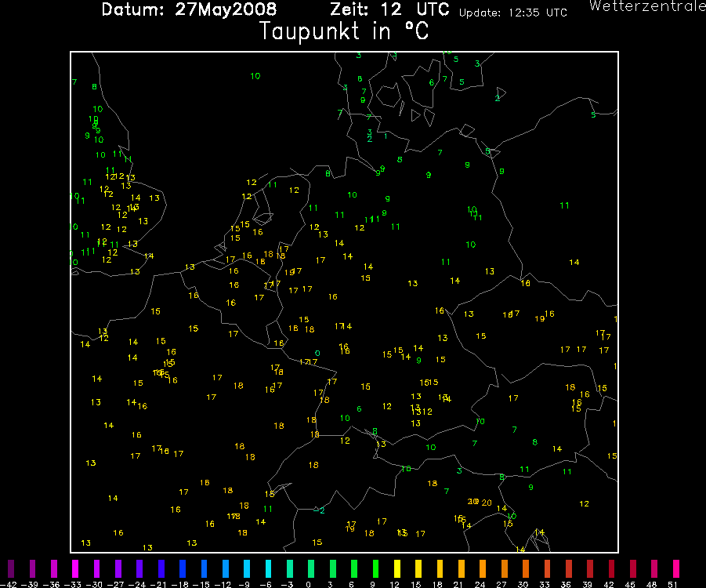Click the orange swatch labeled 30

526,568
